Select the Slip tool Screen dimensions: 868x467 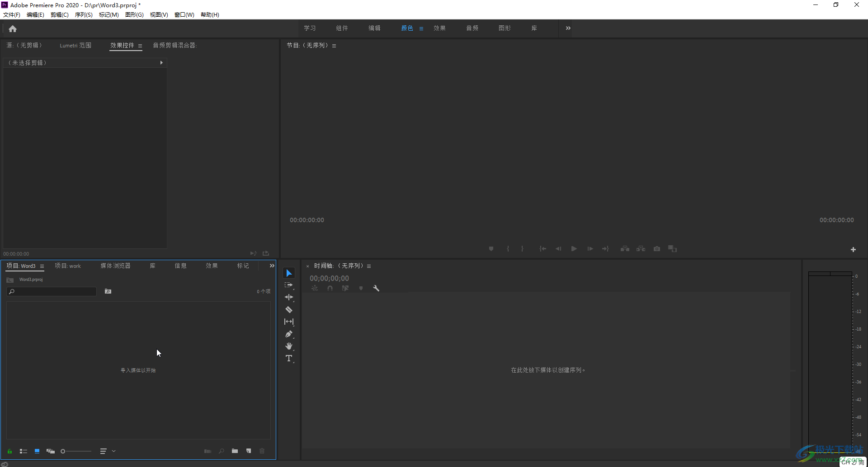pyautogui.click(x=289, y=322)
